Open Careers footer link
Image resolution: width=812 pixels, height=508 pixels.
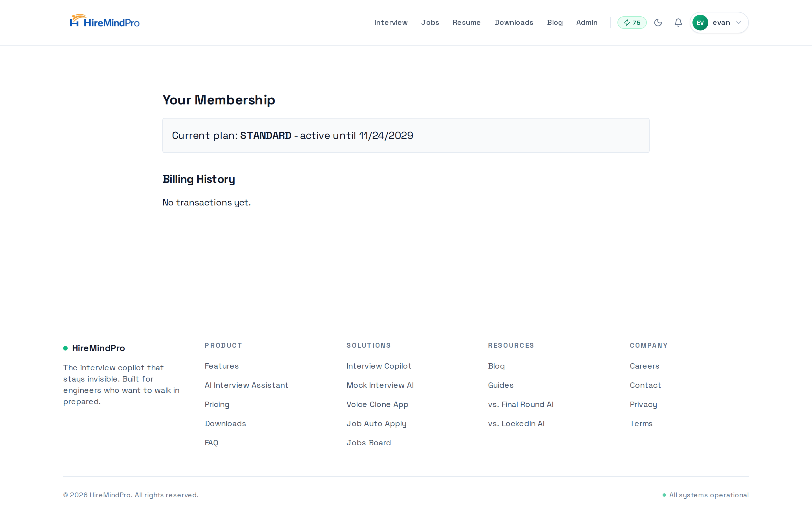[644, 366]
